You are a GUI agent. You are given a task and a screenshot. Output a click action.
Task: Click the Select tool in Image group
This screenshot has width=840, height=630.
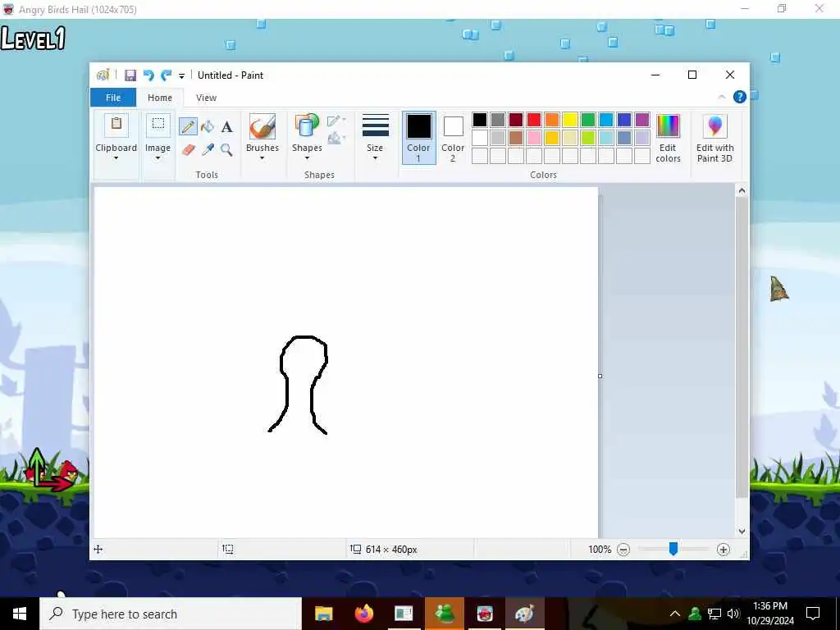click(158, 125)
